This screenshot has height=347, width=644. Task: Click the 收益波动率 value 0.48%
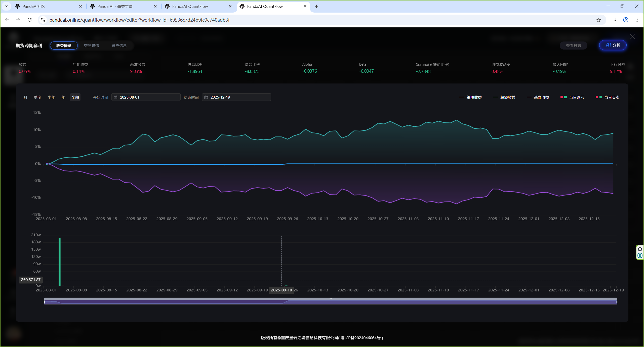click(497, 71)
